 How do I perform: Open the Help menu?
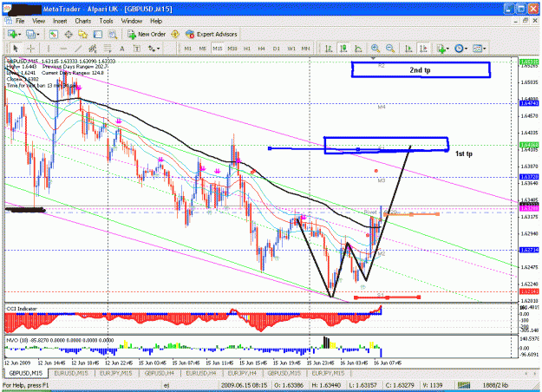coord(156,21)
